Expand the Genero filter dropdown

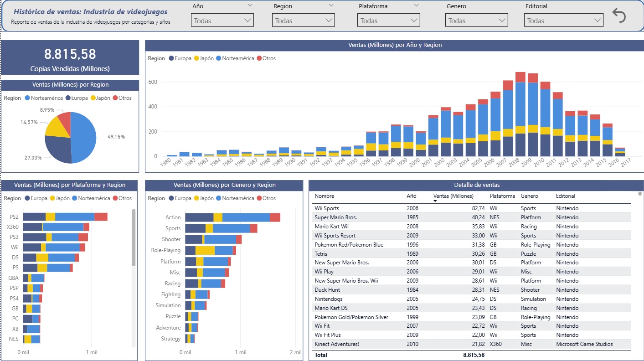[x=476, y=21]
